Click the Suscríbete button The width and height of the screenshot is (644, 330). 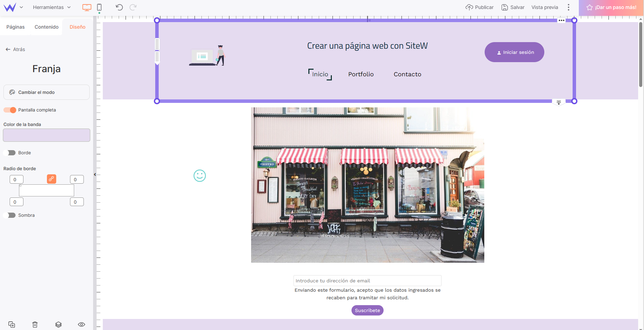click(x=367, y=310)
